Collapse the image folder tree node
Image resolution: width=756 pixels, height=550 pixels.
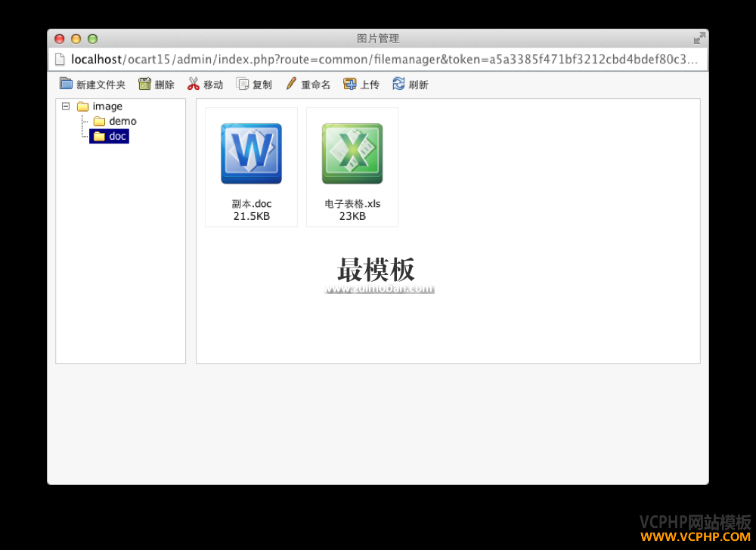66,106
